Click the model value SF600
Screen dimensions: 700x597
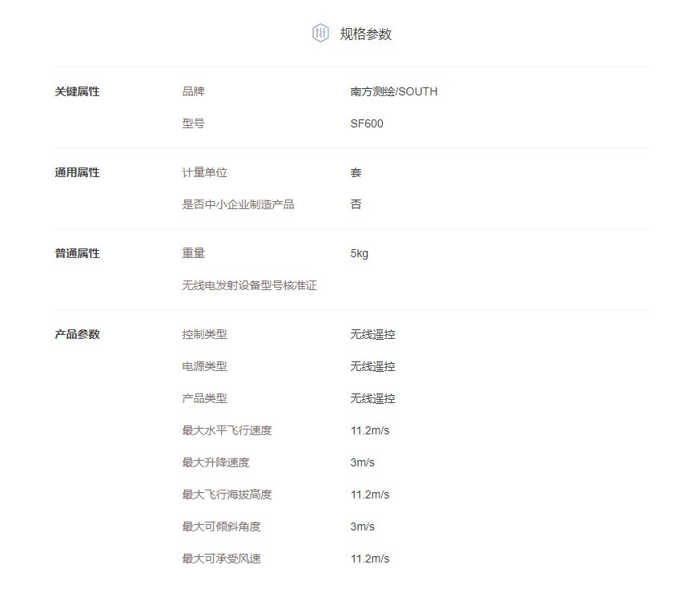366,123
